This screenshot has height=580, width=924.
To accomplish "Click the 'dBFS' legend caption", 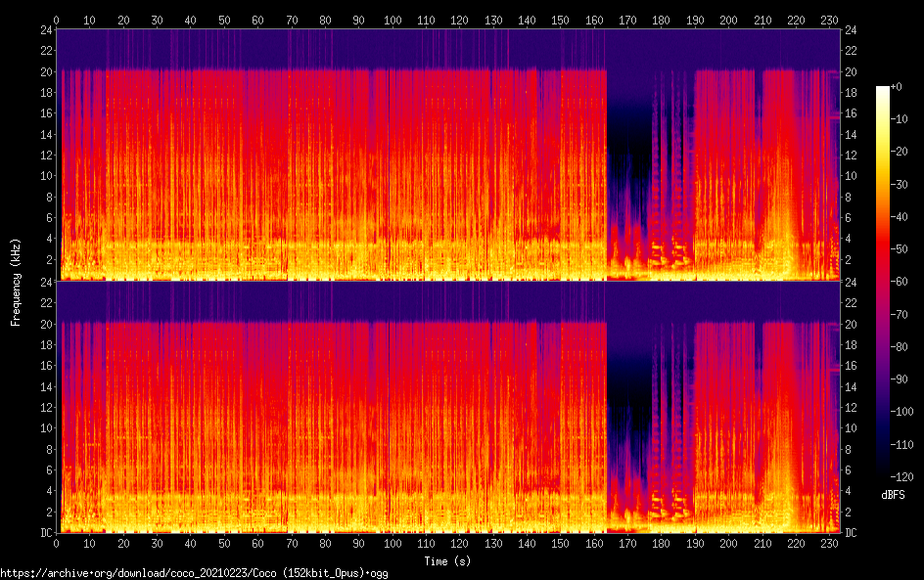I will point(893,495).
